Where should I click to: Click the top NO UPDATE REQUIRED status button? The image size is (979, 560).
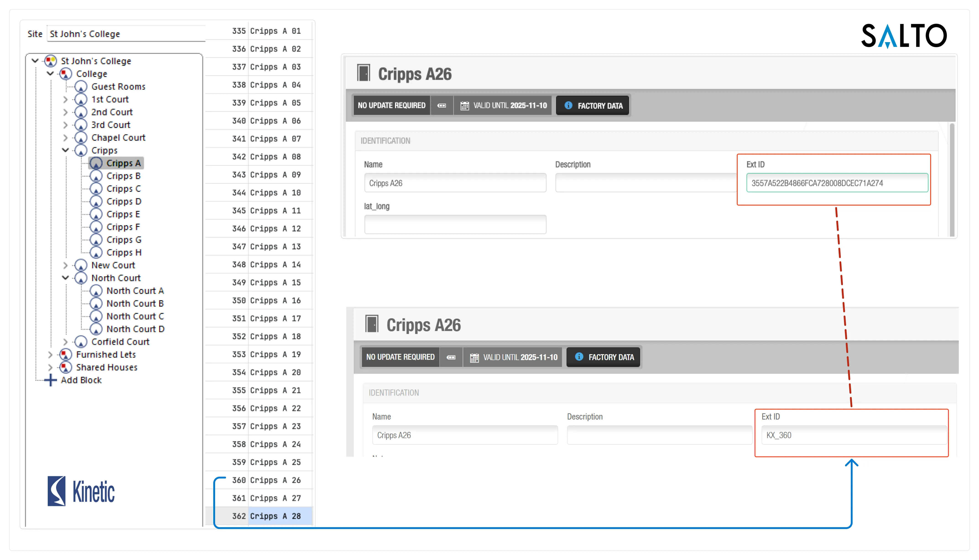391,105
